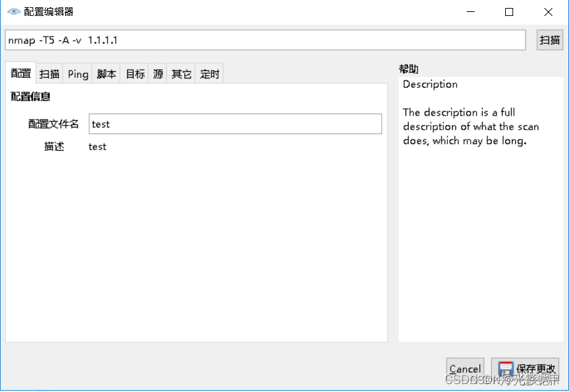Viewport: 569px width, 392px height.
Task: Click the 配置信息 section heading
Action: 31,96
